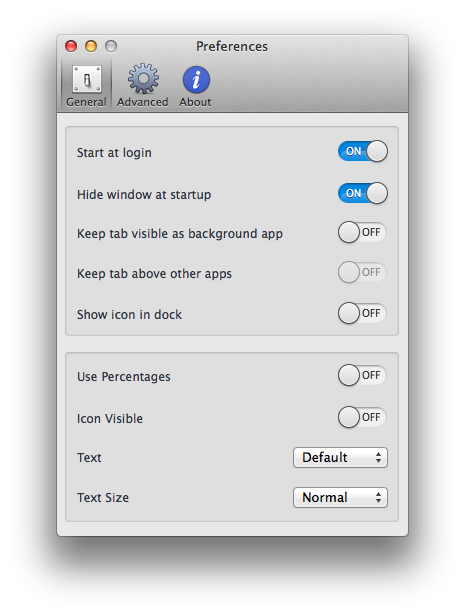Toggle Keep tab above other apps switch
The image size is (465, 615).
pos(362,272)
